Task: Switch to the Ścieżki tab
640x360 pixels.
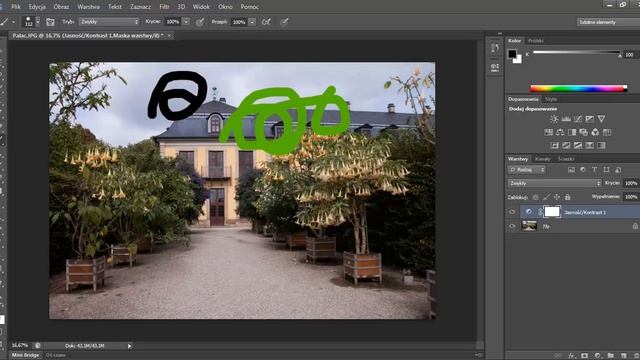Action: point(566,159)
